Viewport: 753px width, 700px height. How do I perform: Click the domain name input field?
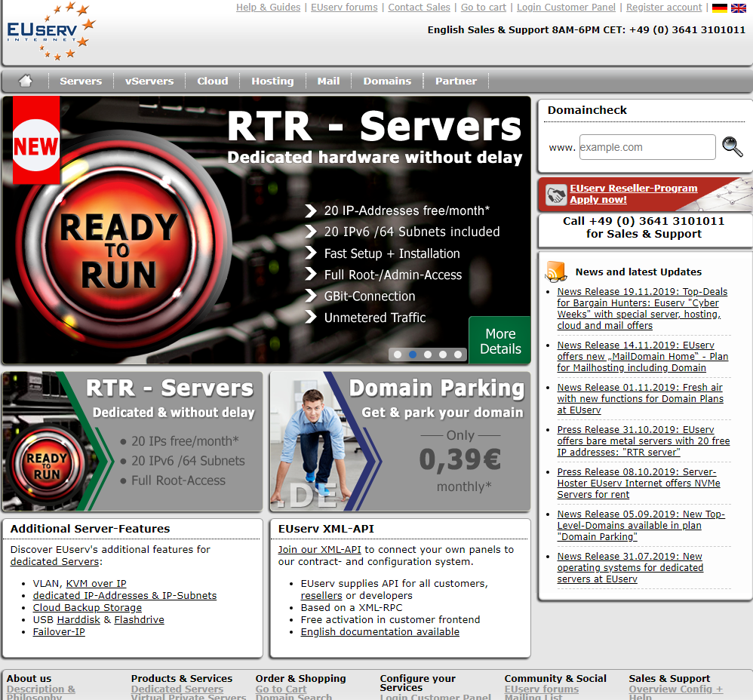point(647,147)
